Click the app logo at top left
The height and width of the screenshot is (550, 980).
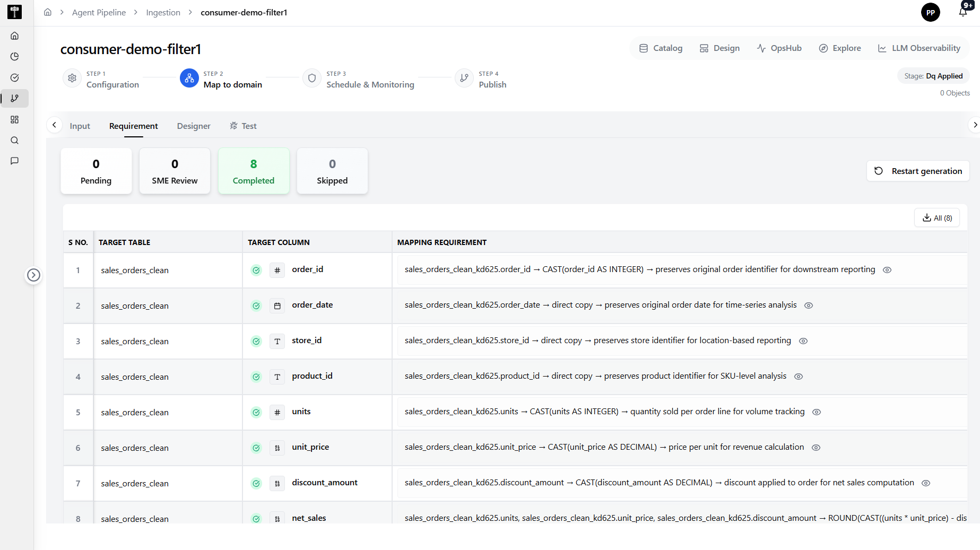15,12
